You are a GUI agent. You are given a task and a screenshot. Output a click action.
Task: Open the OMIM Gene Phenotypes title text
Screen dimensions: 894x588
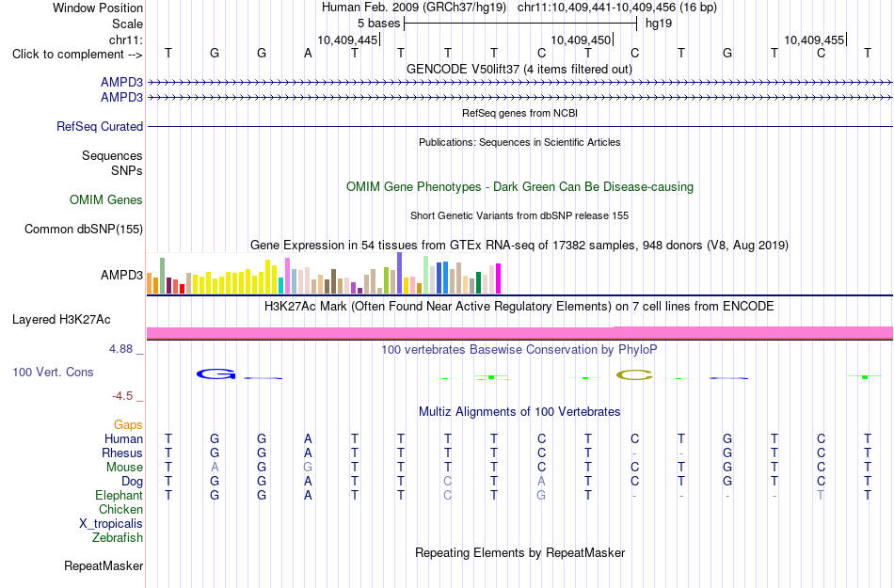click(x=520, y=187)
